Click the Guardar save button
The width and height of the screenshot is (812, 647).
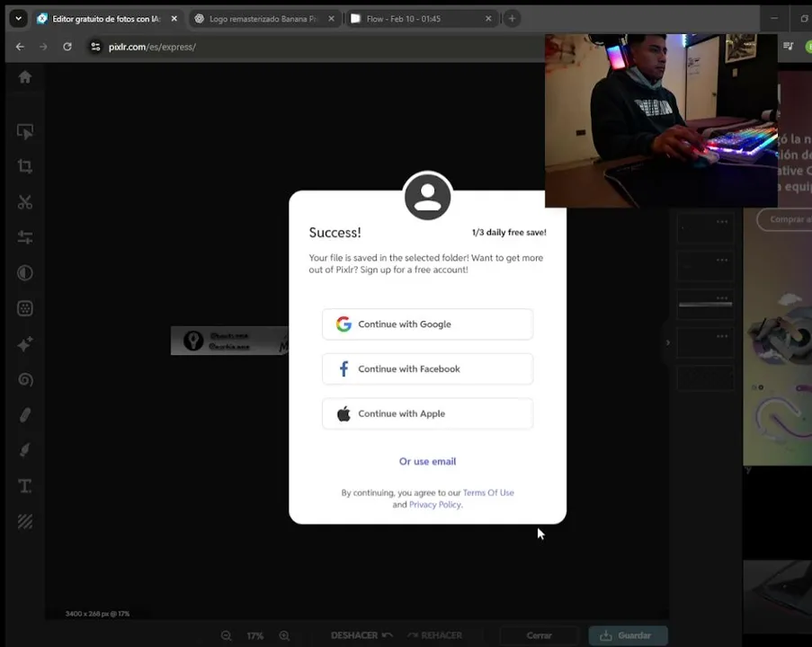point(628,635)
